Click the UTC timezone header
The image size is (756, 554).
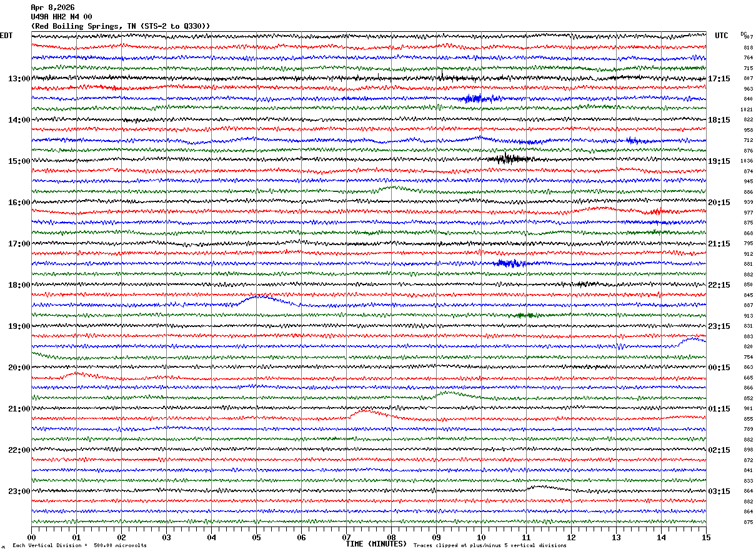[x=722, y=36]
